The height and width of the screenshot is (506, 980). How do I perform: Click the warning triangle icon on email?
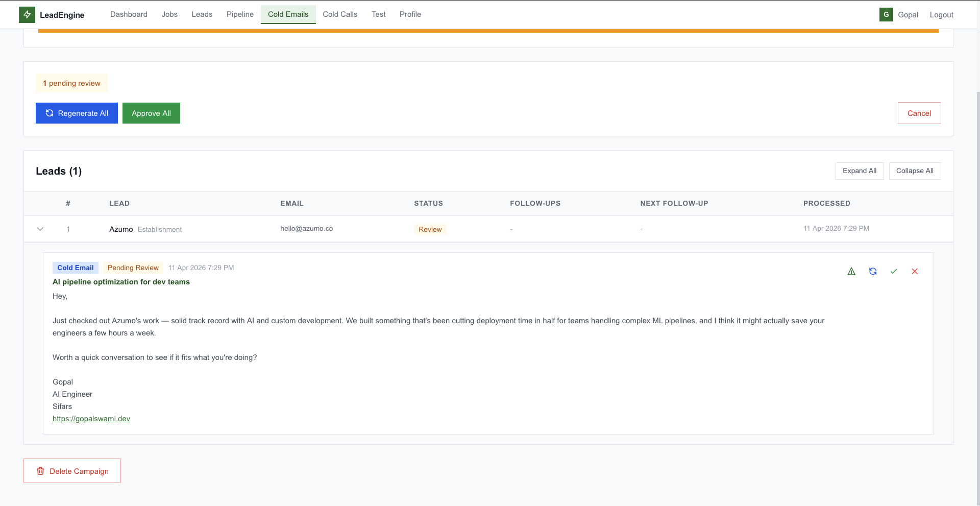click(851, 272)
